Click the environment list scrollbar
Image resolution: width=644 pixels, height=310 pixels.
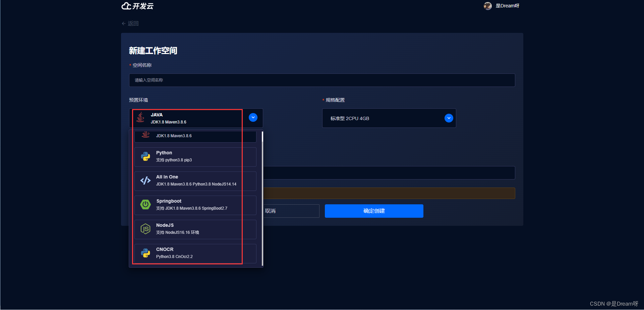tap(262, 198)
